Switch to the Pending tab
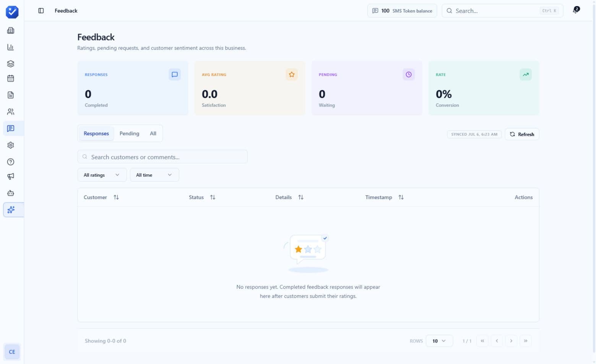The image size is (596, 364). coord(129,133)
